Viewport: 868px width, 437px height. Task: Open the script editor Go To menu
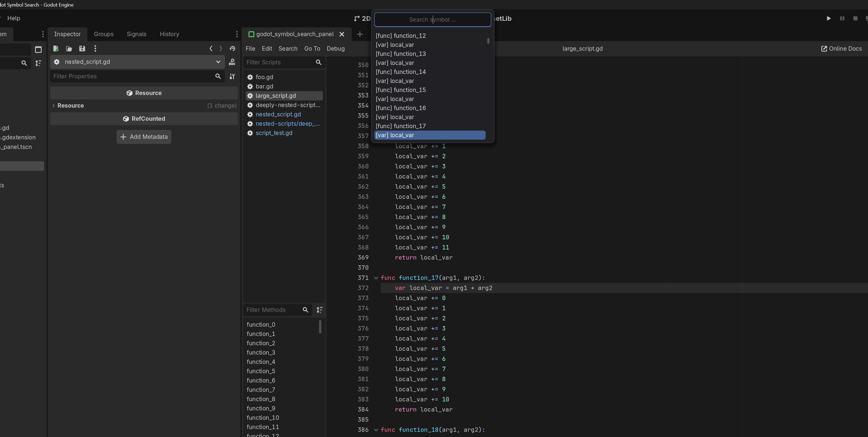pyautogui.click(x=312, y=48)
